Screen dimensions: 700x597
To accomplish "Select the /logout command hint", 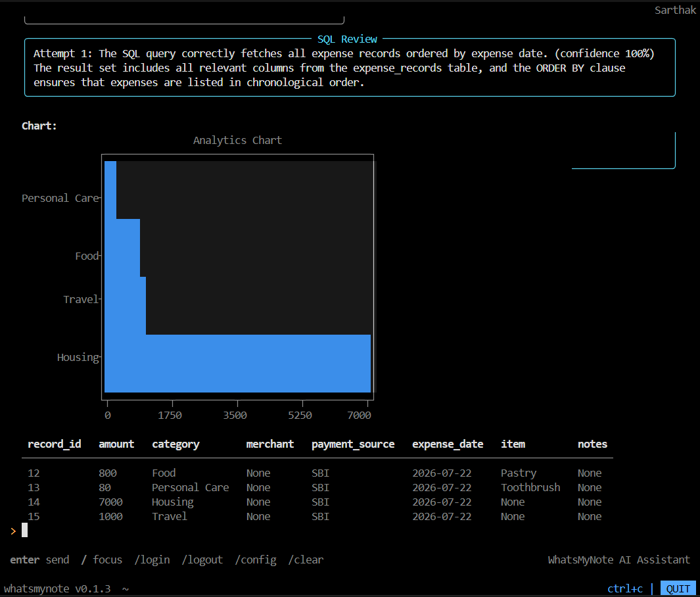I will (x=202, y=560).
